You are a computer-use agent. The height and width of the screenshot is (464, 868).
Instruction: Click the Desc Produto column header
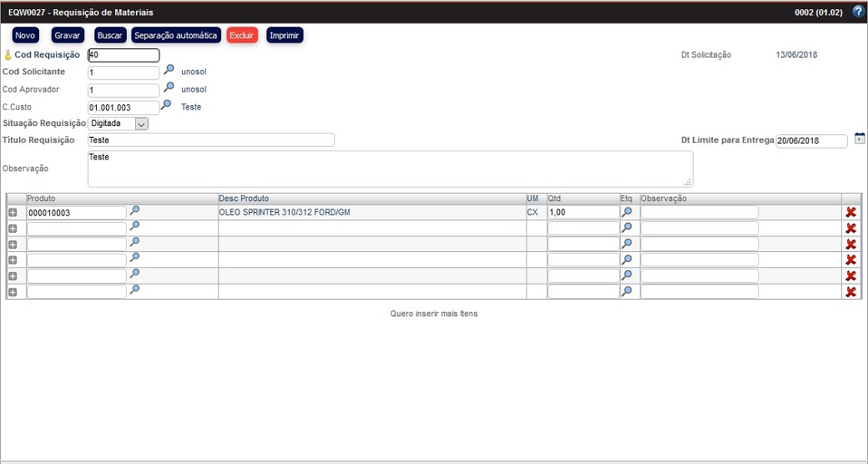244,199
